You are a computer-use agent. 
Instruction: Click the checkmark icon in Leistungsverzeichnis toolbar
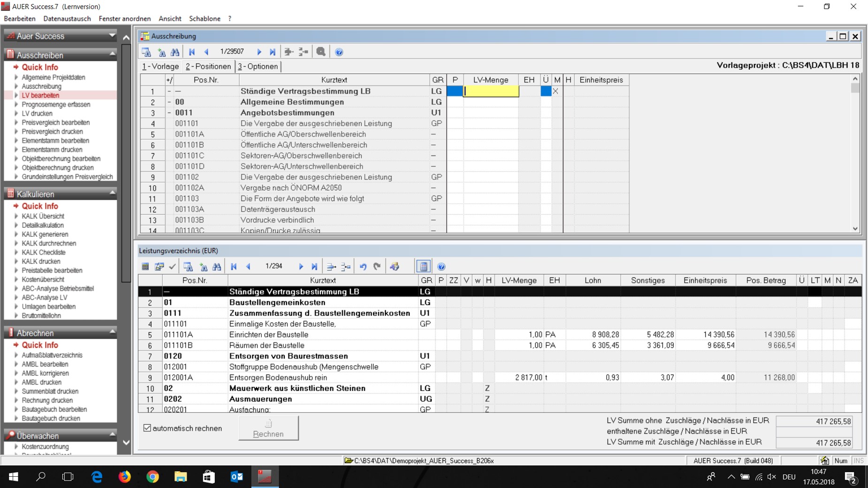tap(172, 267)
